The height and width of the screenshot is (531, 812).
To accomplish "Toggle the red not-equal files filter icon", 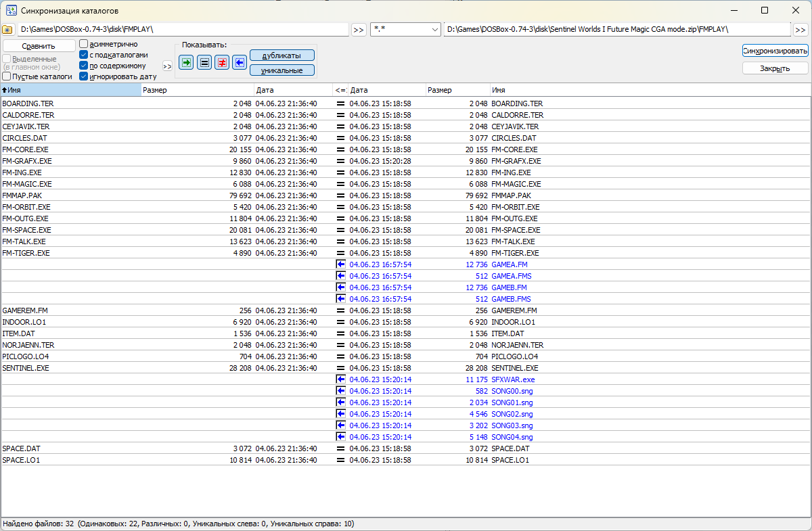I will (221, 62).
